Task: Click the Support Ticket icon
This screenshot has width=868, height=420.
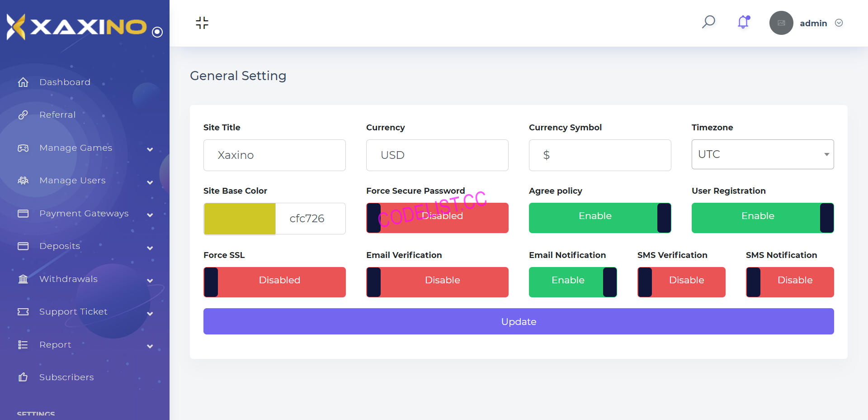Action: [23, 312]
